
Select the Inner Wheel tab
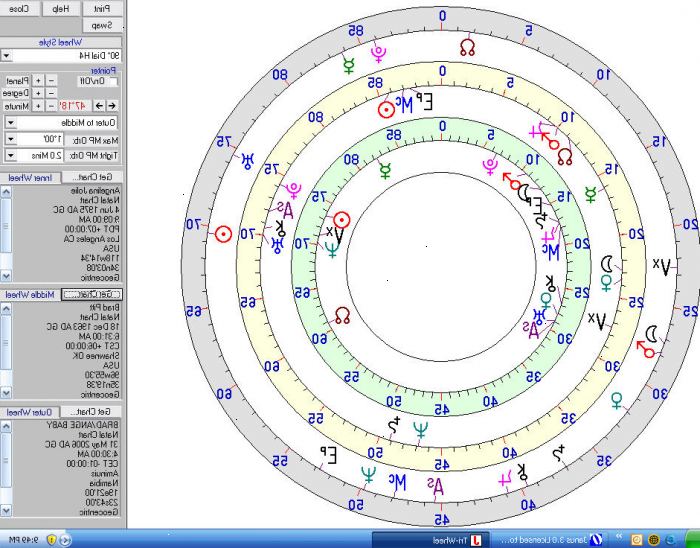point(30,178)
